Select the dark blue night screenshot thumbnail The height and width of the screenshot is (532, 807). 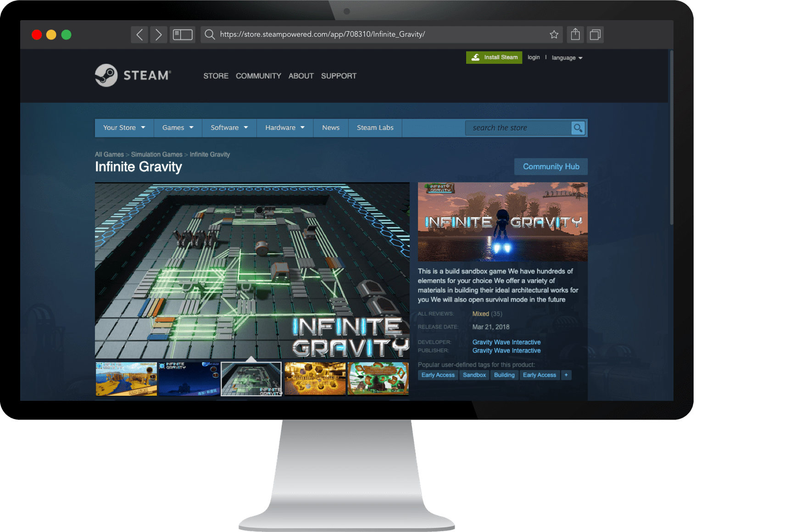click(x=189, y=379)
